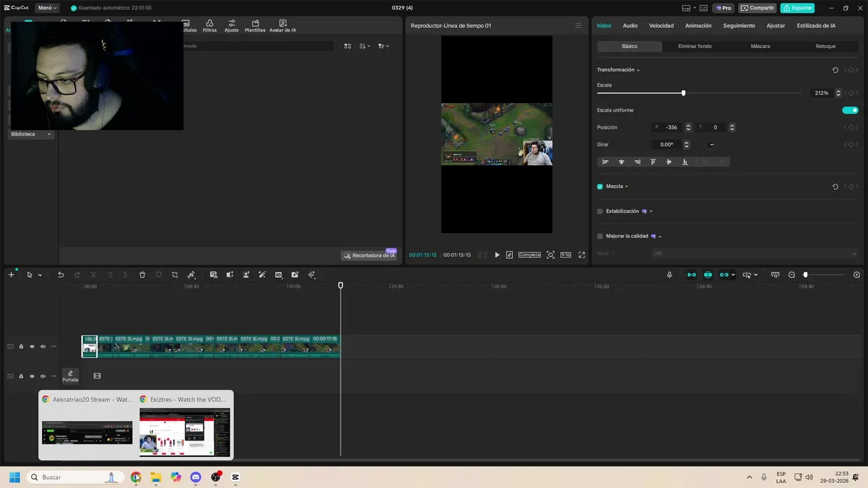Click the delete trash icon in timeline toolbar
The image size is (868, 488).
142,274
